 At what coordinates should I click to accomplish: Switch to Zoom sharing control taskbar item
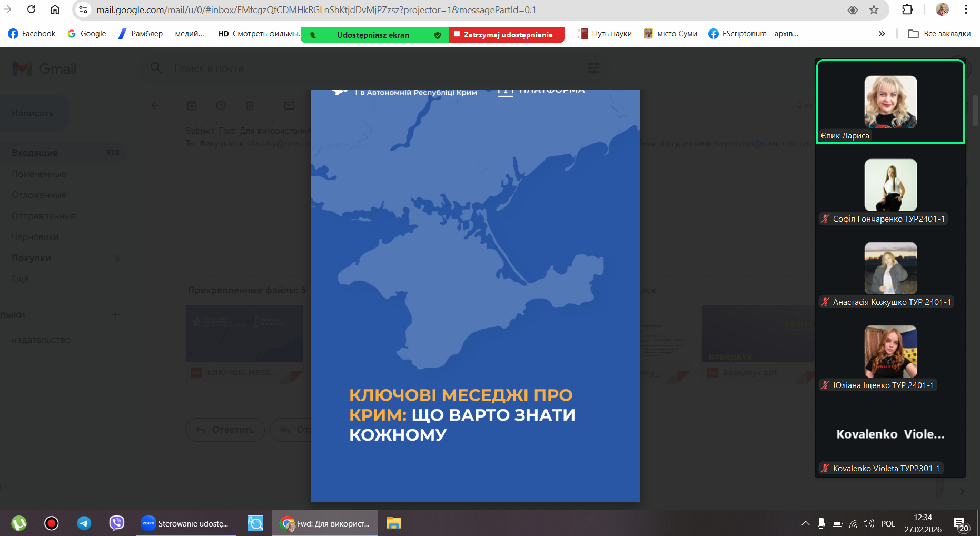185,523
